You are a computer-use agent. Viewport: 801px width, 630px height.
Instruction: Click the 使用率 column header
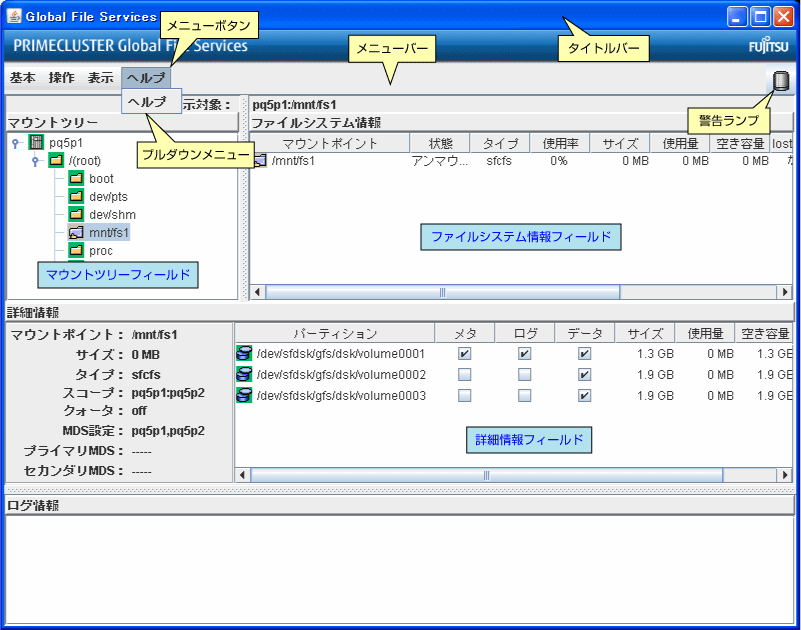click(x=560, y=143)
